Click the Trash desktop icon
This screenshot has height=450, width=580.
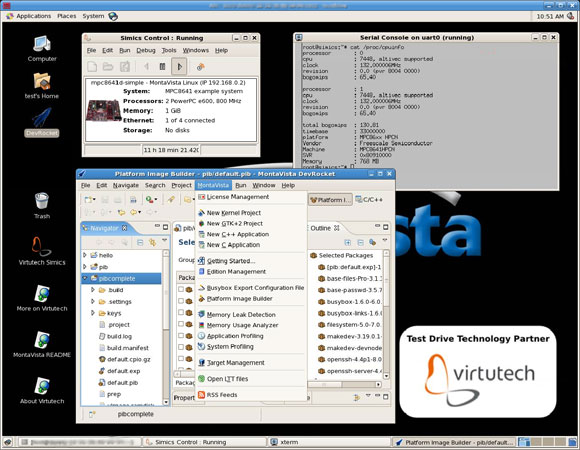tap(42, 206)
